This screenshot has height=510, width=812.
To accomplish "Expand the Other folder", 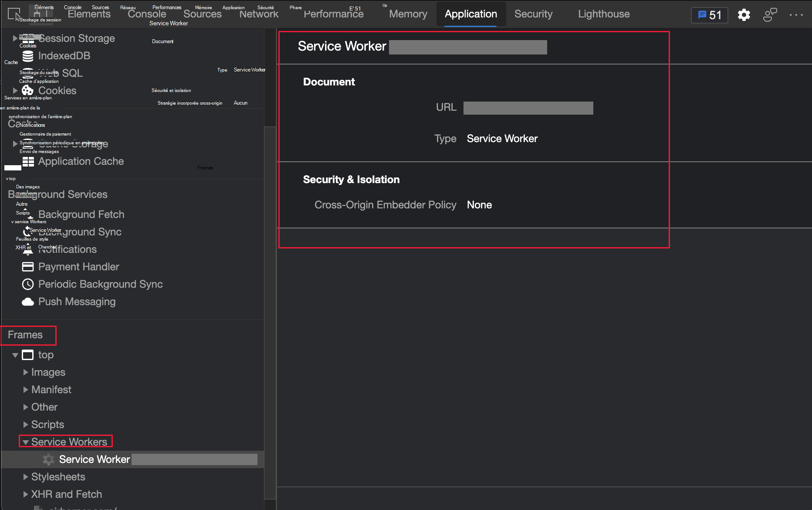I will [26, 407].
